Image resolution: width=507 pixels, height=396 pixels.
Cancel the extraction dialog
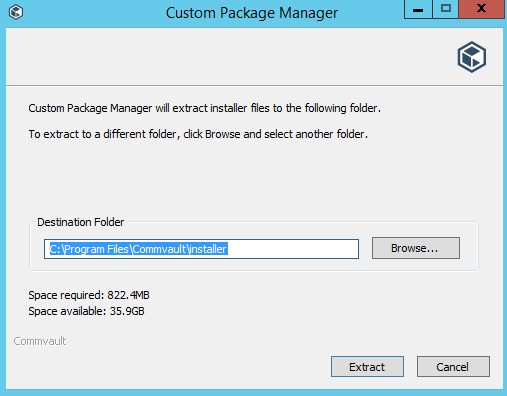(x=453, y=367)
